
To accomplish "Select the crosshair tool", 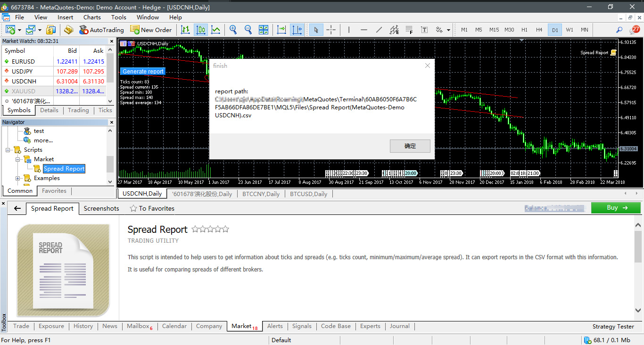I will click(331, 30).
